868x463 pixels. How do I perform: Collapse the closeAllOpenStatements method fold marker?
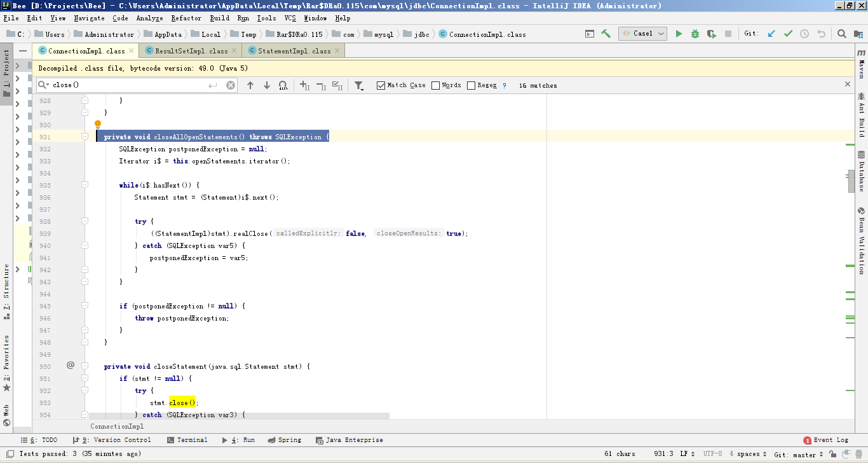85,137
